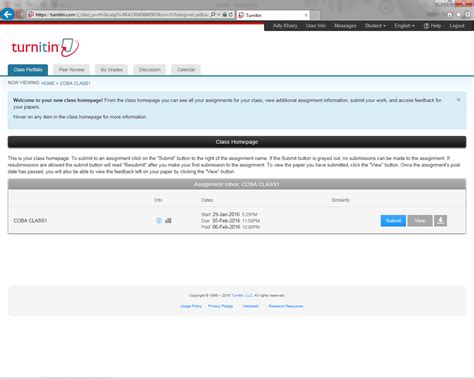
Task: Click the browser back arrow button
Action: 7,14
